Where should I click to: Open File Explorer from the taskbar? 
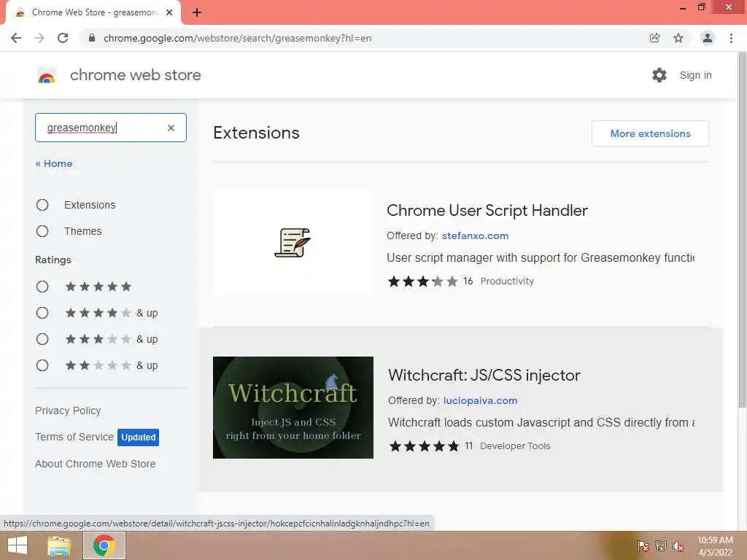point(59,545)
